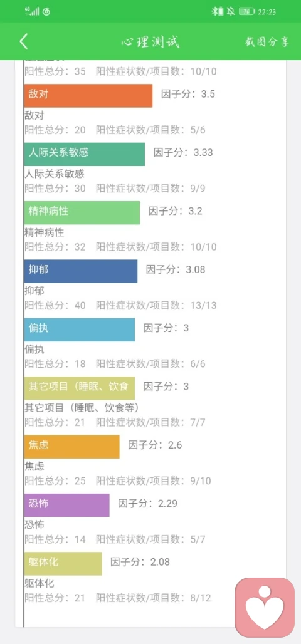
Task: Select the dark blue 抑郁 bar
Action: pyautogui.click(x=81, y=271)
